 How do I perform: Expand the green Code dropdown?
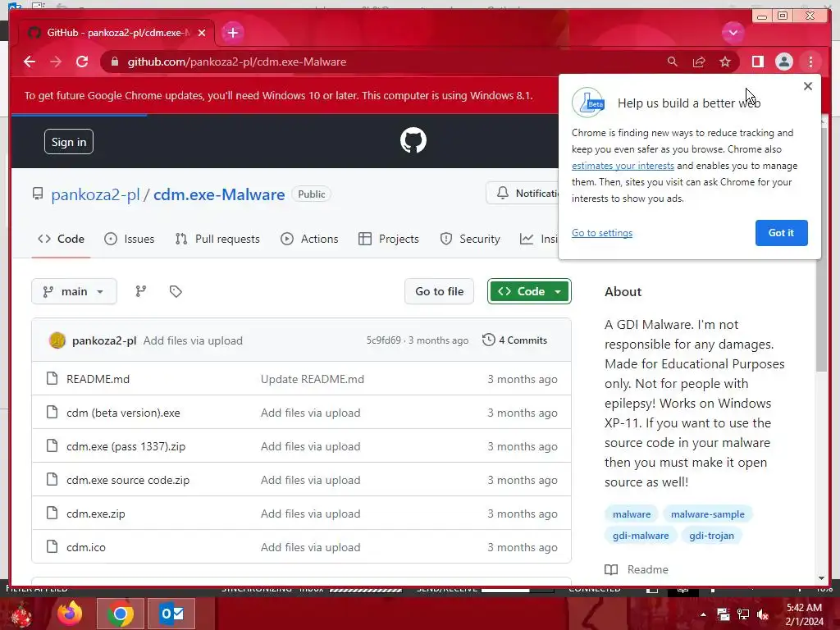tap(529, 291)
